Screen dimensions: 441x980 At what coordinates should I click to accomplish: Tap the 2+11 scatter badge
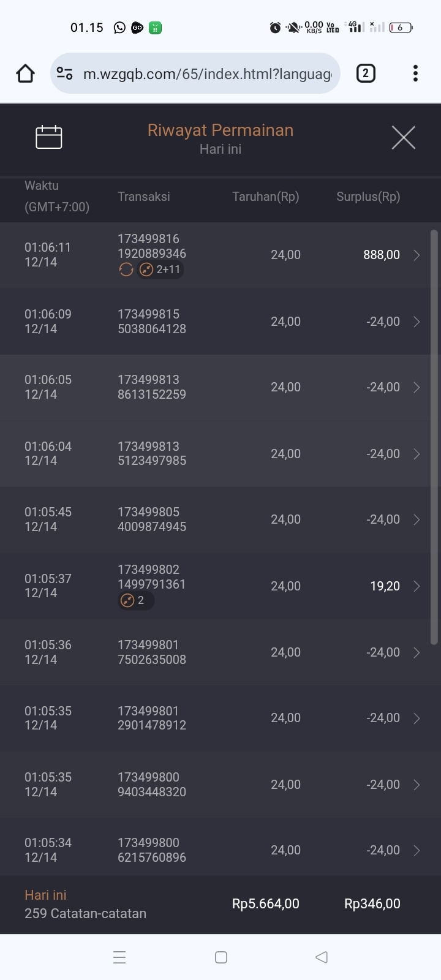tap(160, 269)
